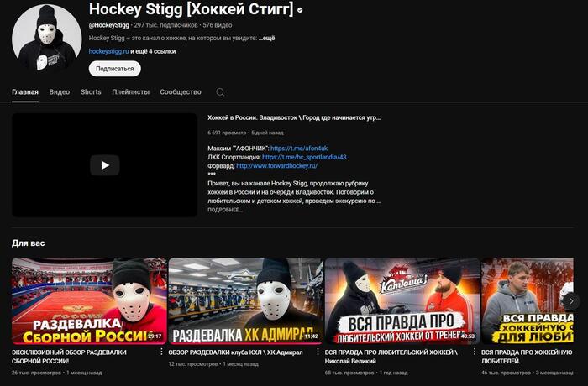Screen dimensions: 588x386
Task: Click the 'Для вас' section heading
Action: tap(28, 243)
